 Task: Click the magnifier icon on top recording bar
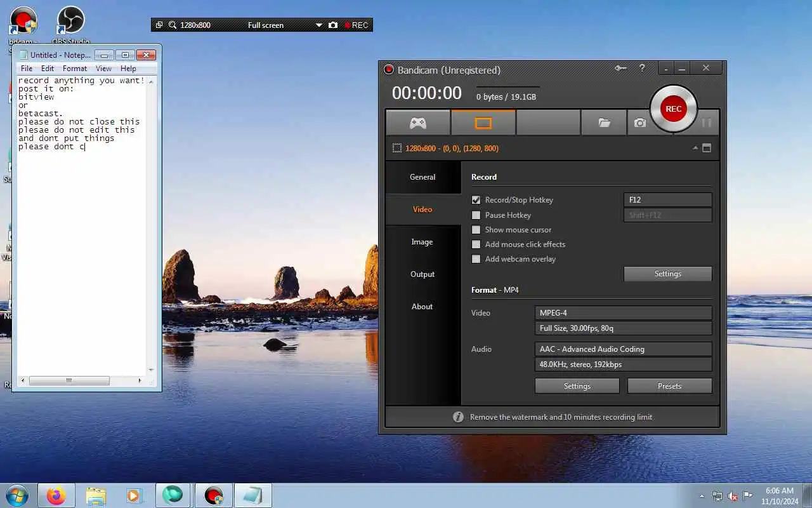173,25
